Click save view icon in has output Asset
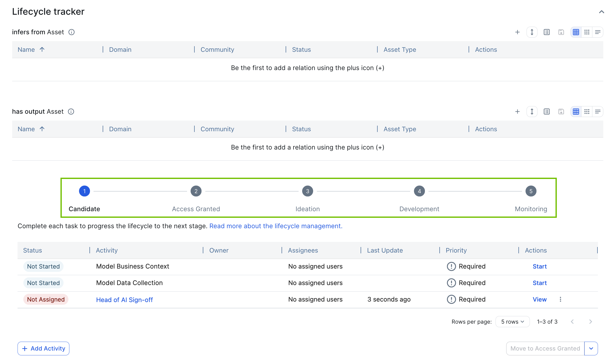Image resolution: width=616 pixels, height=364 pixels. pyautogui.click(x=561, y=112)
